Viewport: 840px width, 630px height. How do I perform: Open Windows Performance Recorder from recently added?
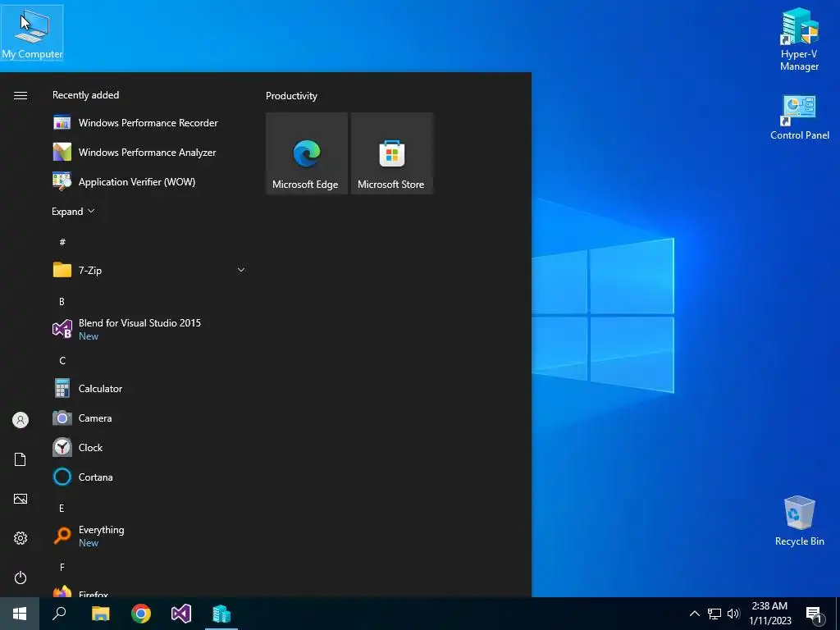[149, 123]
